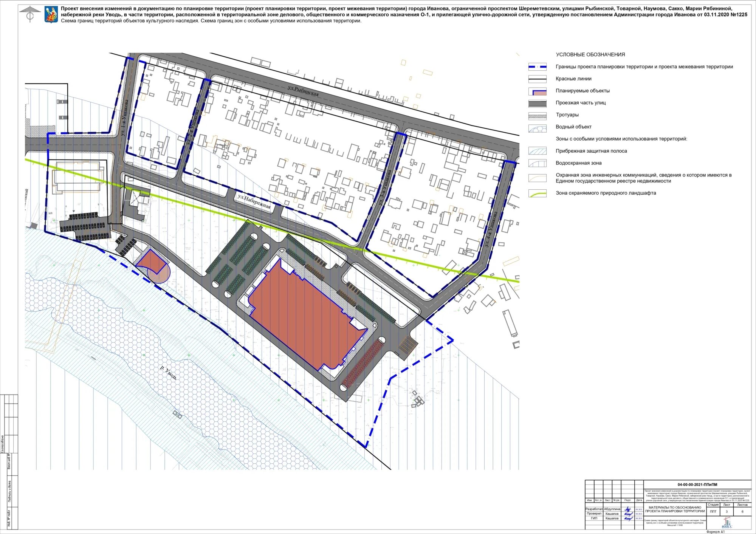Click the water protection zone legend symbol

coord(537,164)
